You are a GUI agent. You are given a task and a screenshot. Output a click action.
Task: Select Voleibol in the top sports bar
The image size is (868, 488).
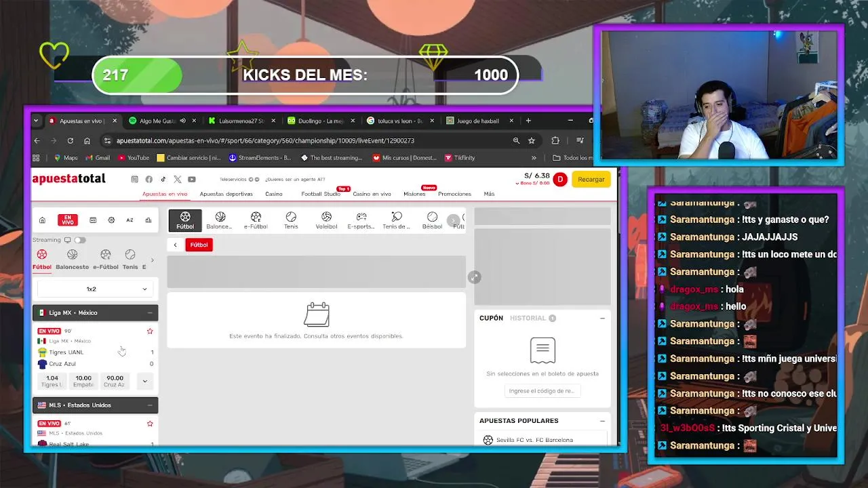(x=326, y=220)
